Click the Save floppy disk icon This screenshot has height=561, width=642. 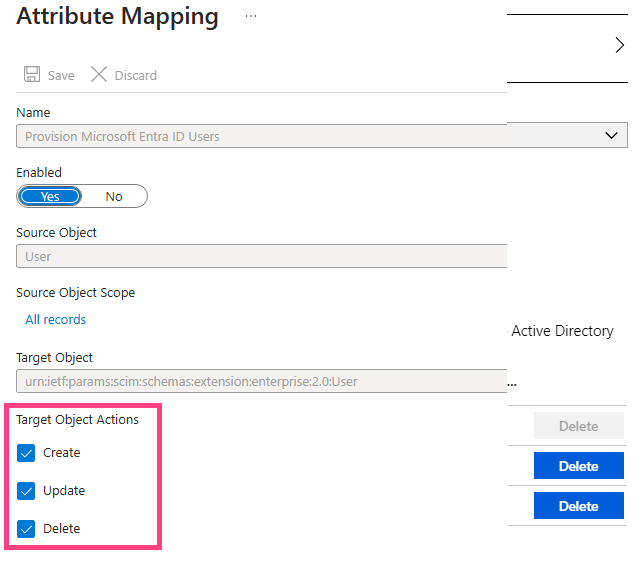click(x=32, y=75)
